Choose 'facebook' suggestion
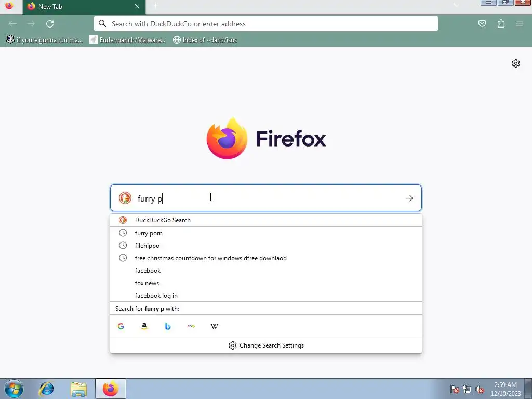This screenshot has width=532, height=399. tap(265, 270)
